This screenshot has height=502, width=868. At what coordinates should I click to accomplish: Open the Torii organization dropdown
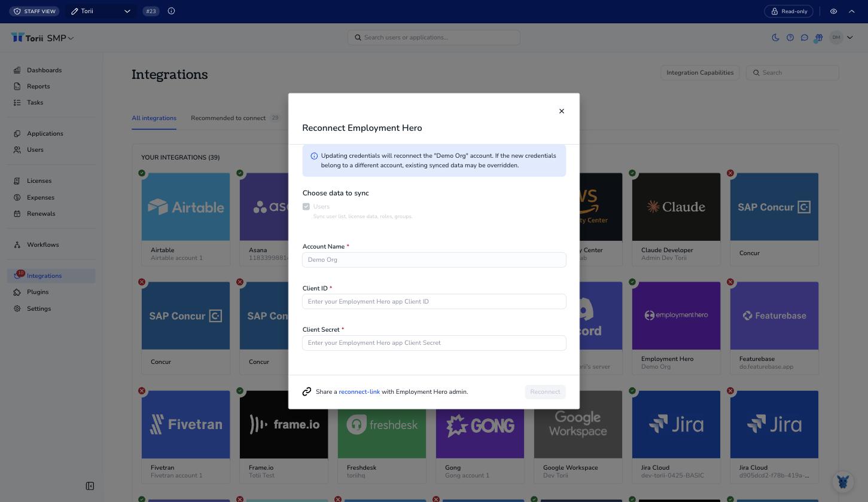[100, 11]
